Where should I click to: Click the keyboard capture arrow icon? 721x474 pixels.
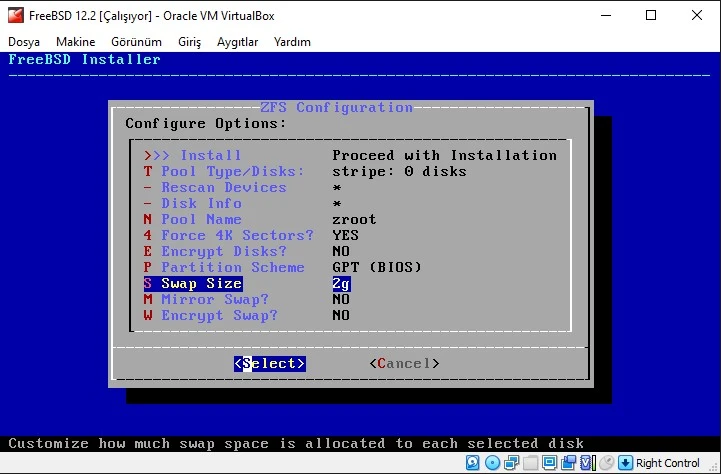point(625,463)
